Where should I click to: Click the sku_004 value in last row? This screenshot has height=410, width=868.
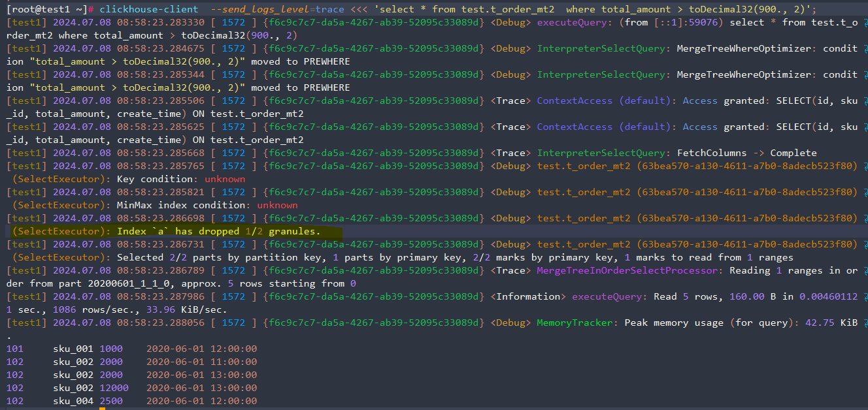point(73,401)
